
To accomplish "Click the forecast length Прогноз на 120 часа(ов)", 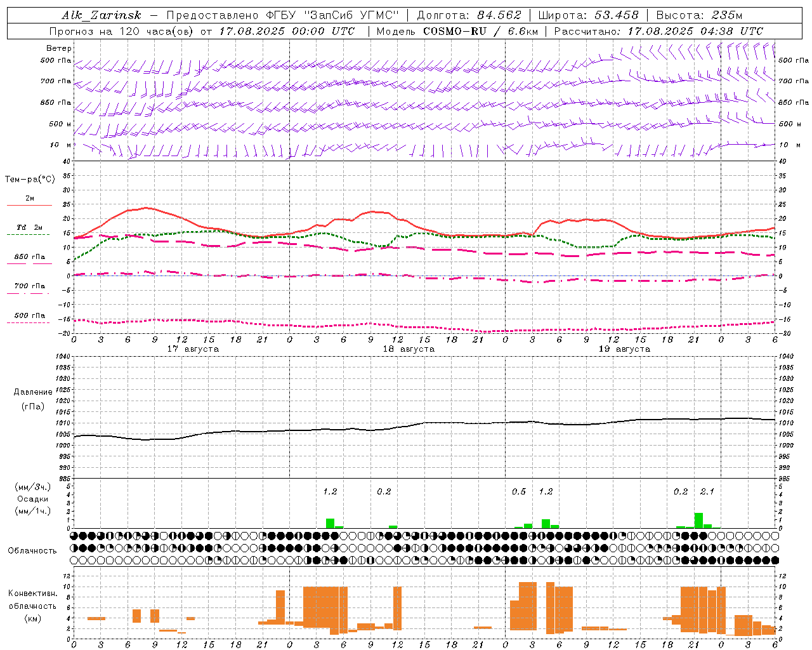I will [122, 31].
